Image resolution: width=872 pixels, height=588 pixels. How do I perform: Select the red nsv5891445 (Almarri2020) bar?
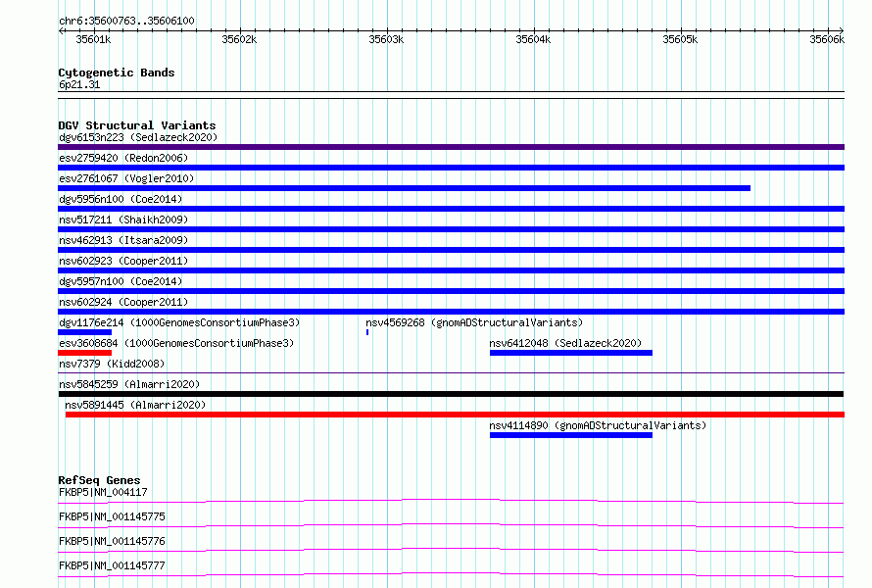click(x=455, y=415)
